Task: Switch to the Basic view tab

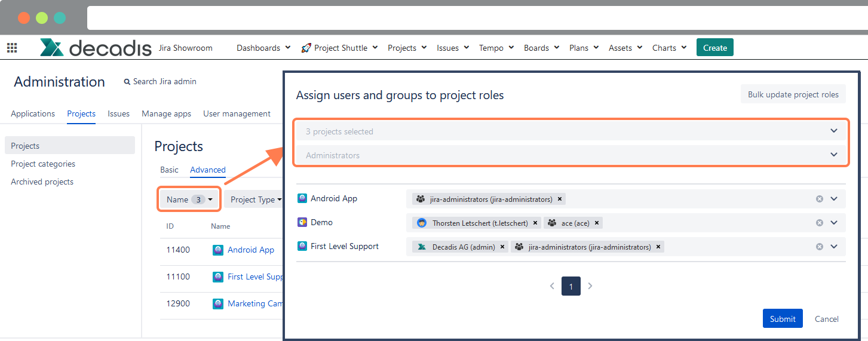Action: click(x=169, y=170)
